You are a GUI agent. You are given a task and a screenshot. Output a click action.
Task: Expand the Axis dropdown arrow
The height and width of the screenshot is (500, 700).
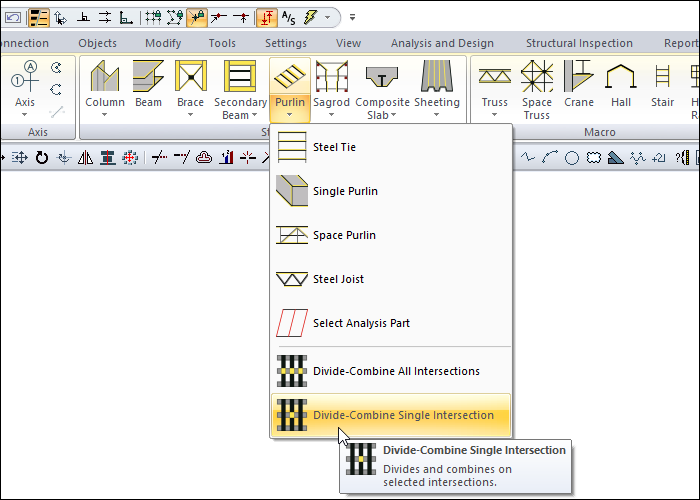tap(25, 115)
